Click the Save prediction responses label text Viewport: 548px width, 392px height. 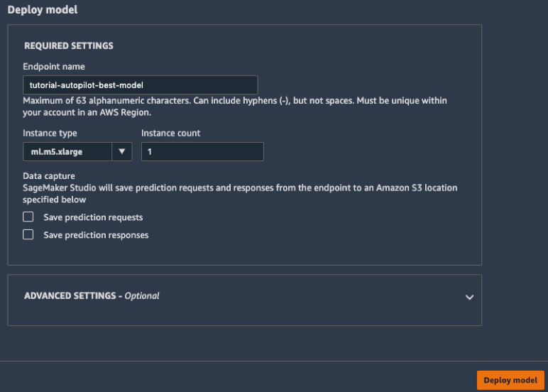pyautogui.click(x=96, y=235)
